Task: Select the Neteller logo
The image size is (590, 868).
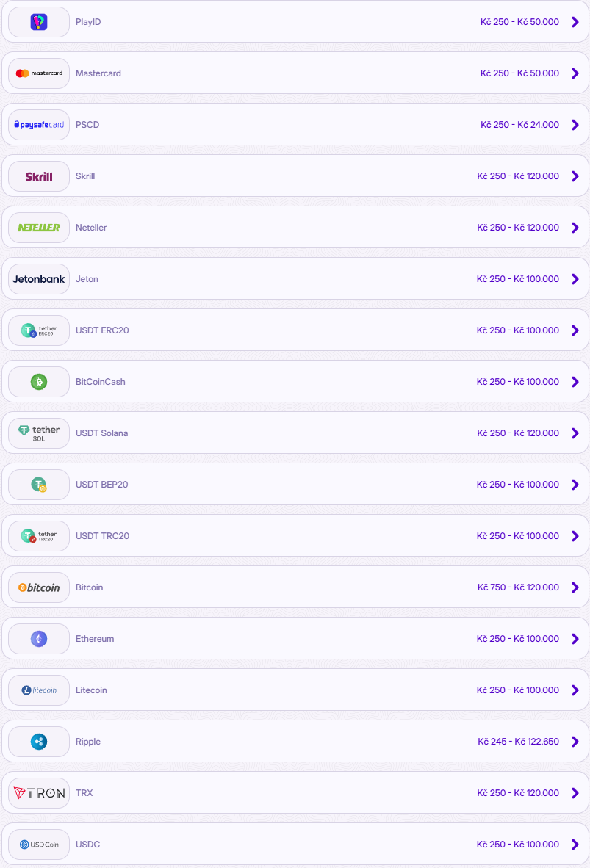Action: tap(39, 228)
